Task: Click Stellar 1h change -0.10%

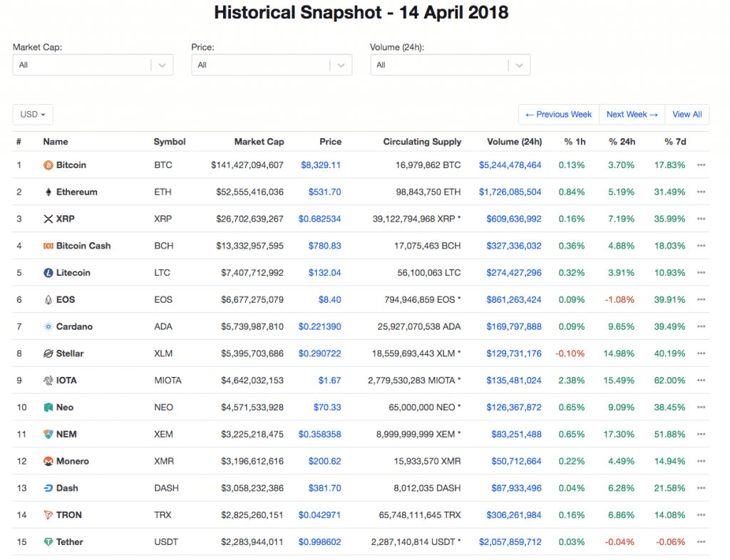Action: 570,354
